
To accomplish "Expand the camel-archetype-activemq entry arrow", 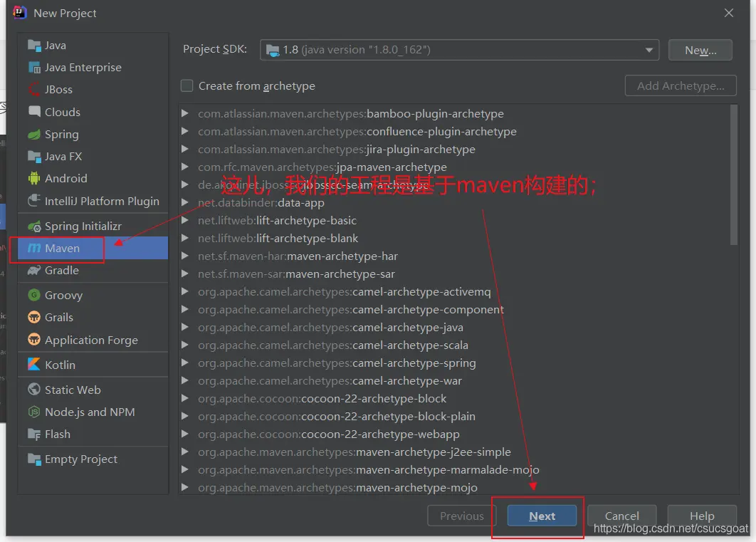I will coord(185,292).
